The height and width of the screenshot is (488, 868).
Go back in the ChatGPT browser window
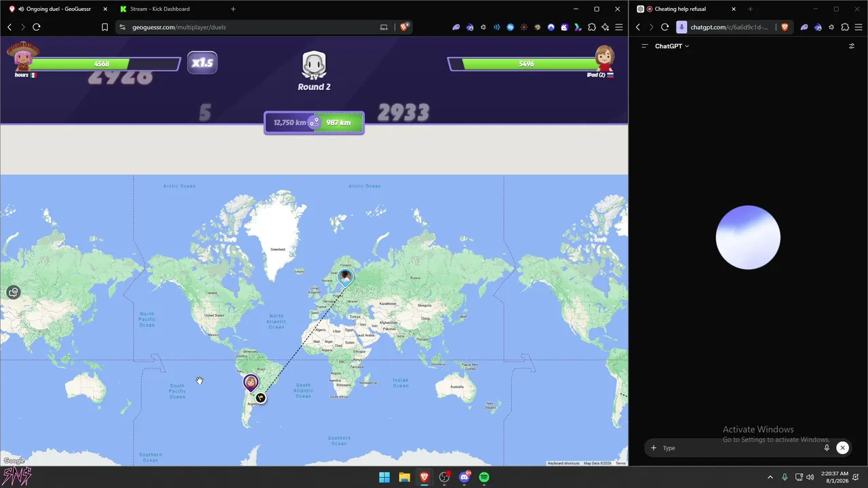[x=638, y=27]
